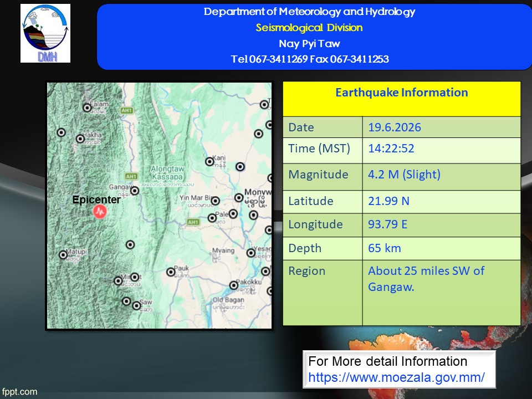The image size is (532, 399).
Task: Click the AH1 road badge near Pale
Action: coord(193,222)
